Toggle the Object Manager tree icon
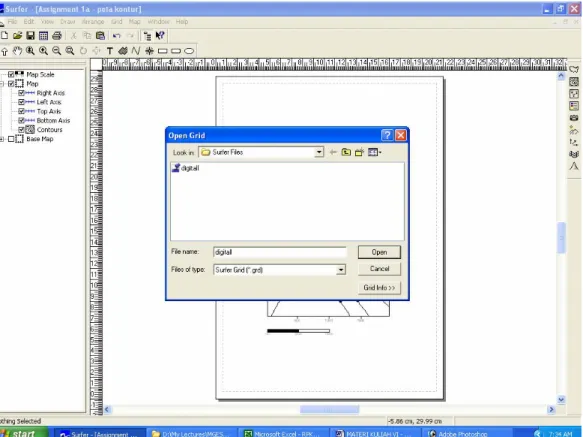The width and height of the screenshot is (583, 437). (x=147, y=36)
